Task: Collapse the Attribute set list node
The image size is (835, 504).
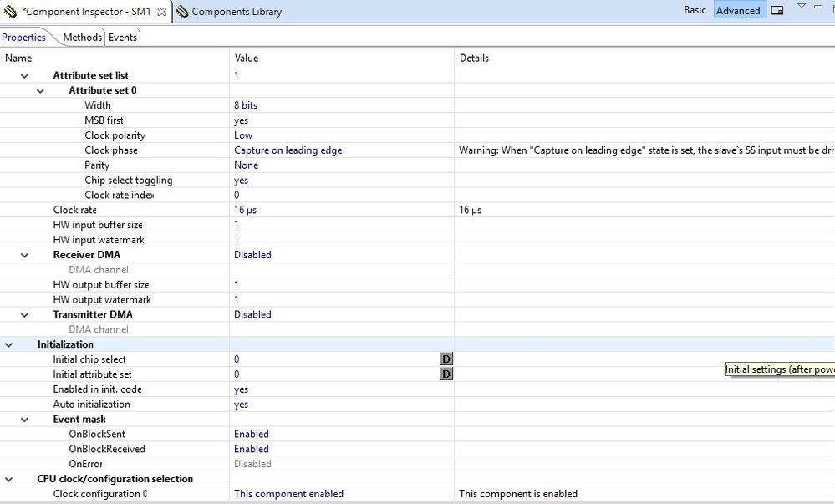Action: (x=24, y=76)
